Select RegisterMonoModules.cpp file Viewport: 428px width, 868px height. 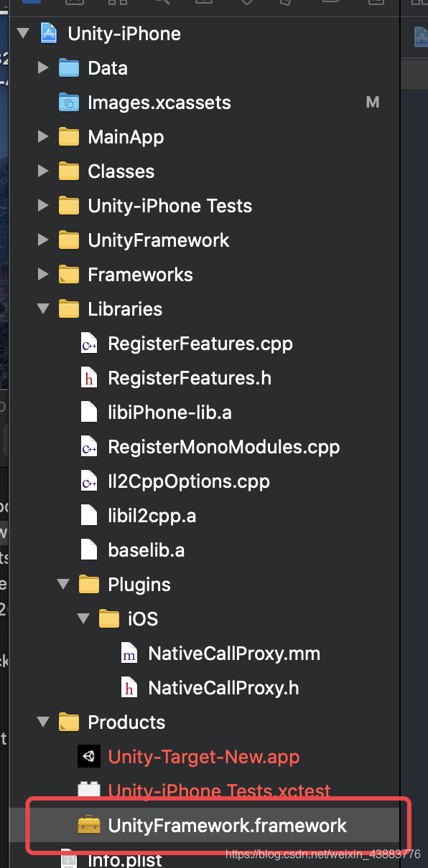pos(223,447)
